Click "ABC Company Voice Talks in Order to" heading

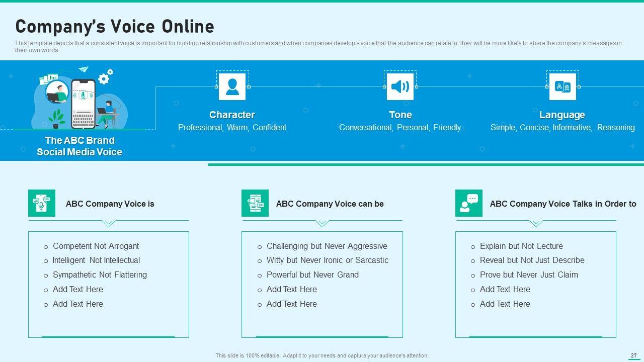[x=563, y=204]
